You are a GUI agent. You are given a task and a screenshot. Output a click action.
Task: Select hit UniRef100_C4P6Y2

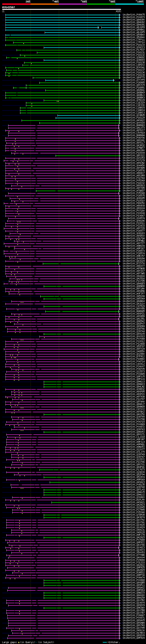(133, 65)
